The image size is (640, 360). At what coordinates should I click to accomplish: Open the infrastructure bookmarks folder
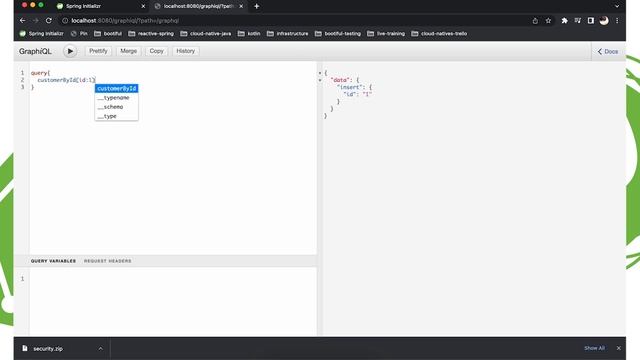pos(288,33)
